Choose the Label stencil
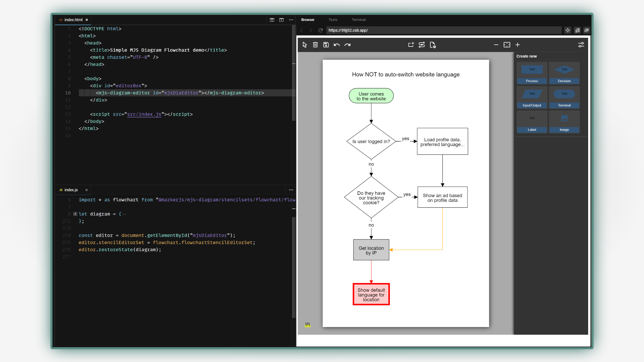 (532, 122)
